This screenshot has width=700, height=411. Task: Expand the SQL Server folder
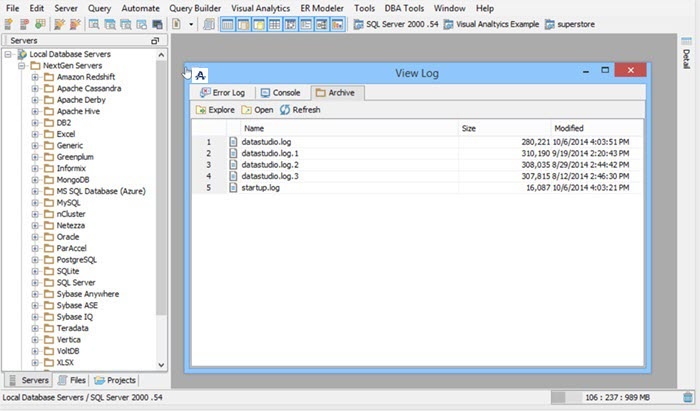[x=35, y=282]
